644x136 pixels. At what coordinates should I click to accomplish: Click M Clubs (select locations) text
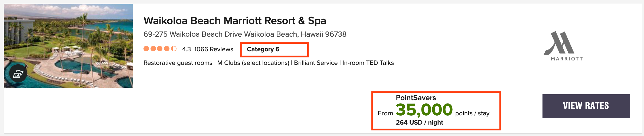(253, 63)
